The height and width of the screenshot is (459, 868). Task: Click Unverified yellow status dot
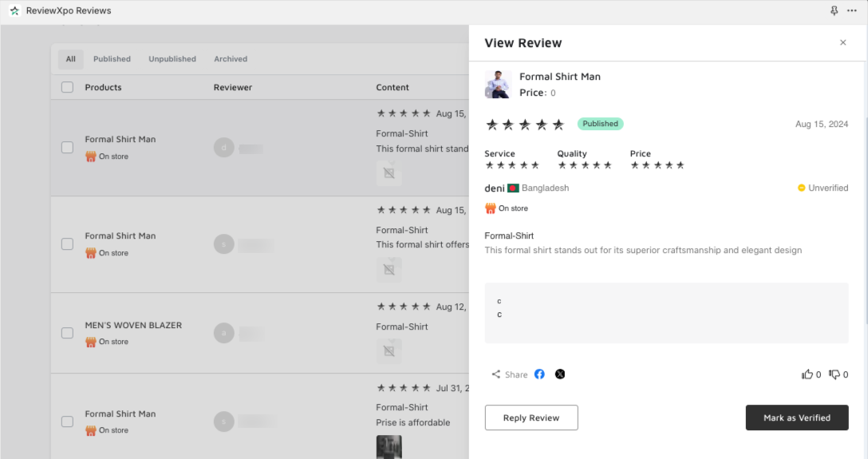click(x=801, y=188)
